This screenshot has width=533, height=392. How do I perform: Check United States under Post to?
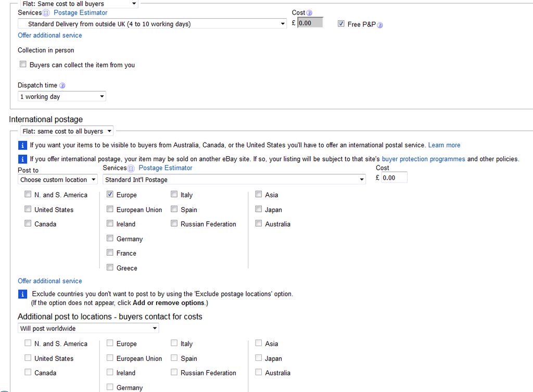coord(28,209)
